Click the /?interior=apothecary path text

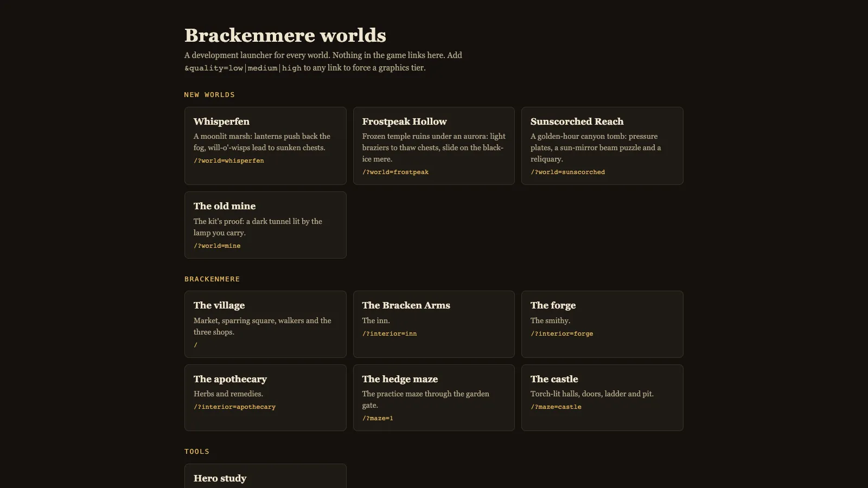pyautogui.click(x=234, y=407)
